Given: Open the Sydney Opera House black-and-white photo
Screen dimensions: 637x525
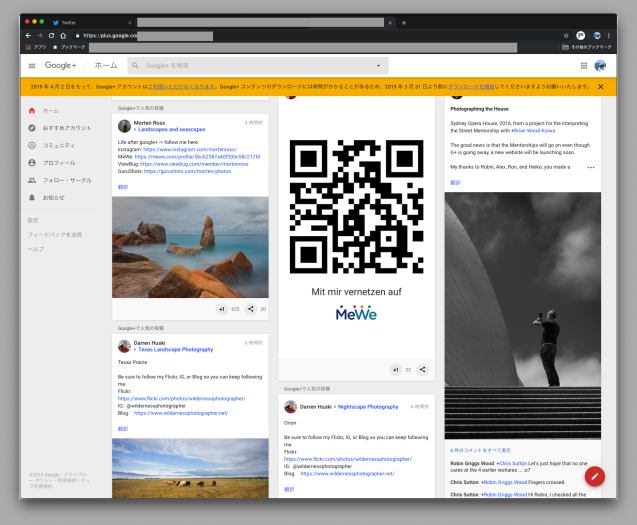Looking at the screenshot, I should 522,316.
